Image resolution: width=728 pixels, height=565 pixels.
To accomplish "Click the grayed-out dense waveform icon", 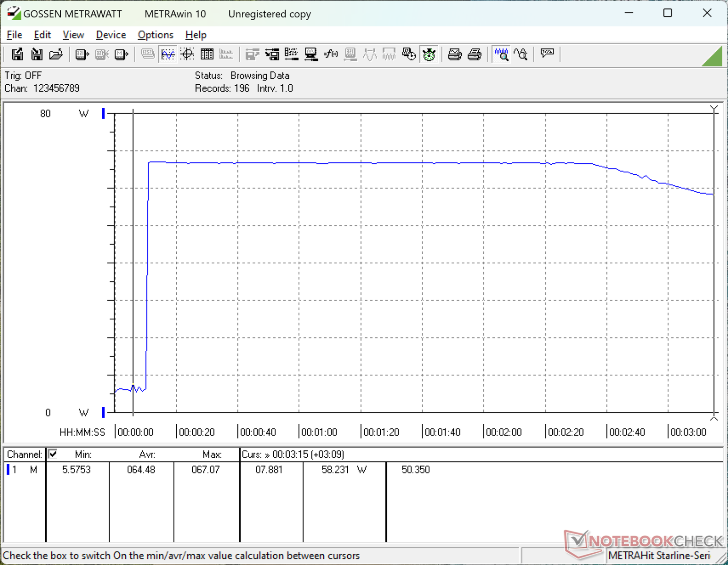I will 389,55.
